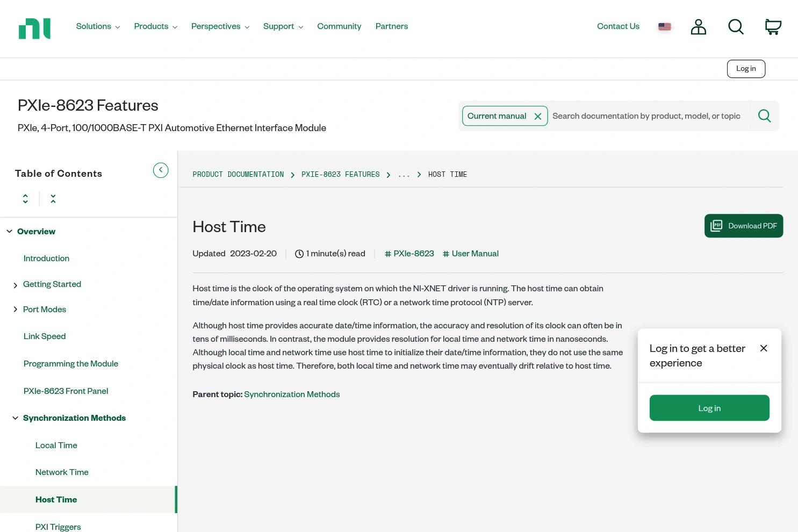Viewport: 798px width, 532px height.
Task: Open the Link Speed topic
Action: point(45,336)
